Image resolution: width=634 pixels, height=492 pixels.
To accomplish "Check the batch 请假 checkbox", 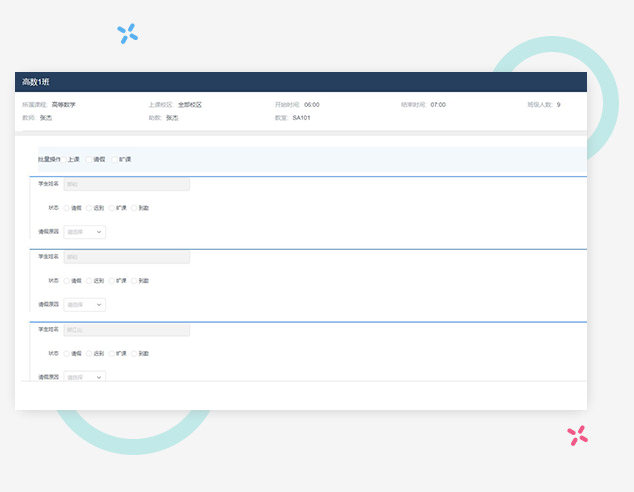I will pyautogui.click(x=89, y=160).
